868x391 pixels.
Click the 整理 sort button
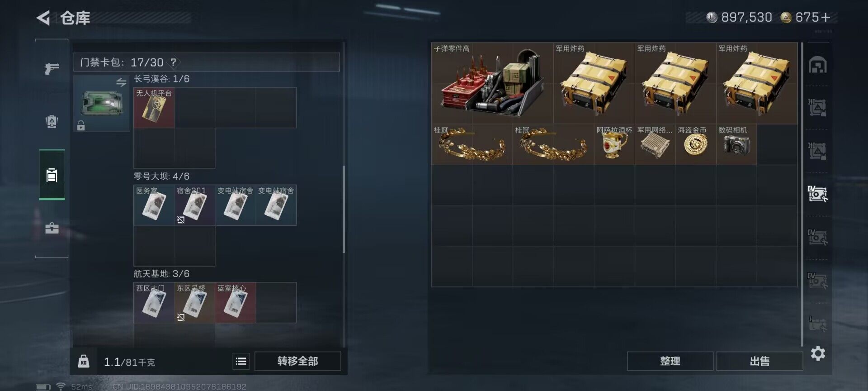coord(670,361)
